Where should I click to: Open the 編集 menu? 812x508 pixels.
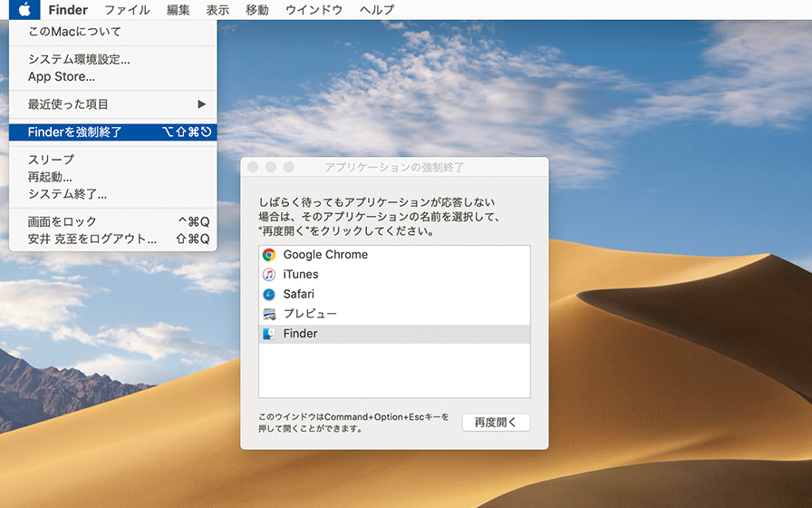(179, 10)
